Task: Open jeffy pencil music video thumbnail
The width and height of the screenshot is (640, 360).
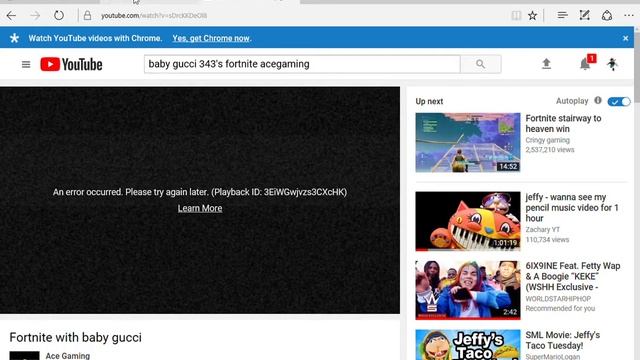Action: pos(468,221)
